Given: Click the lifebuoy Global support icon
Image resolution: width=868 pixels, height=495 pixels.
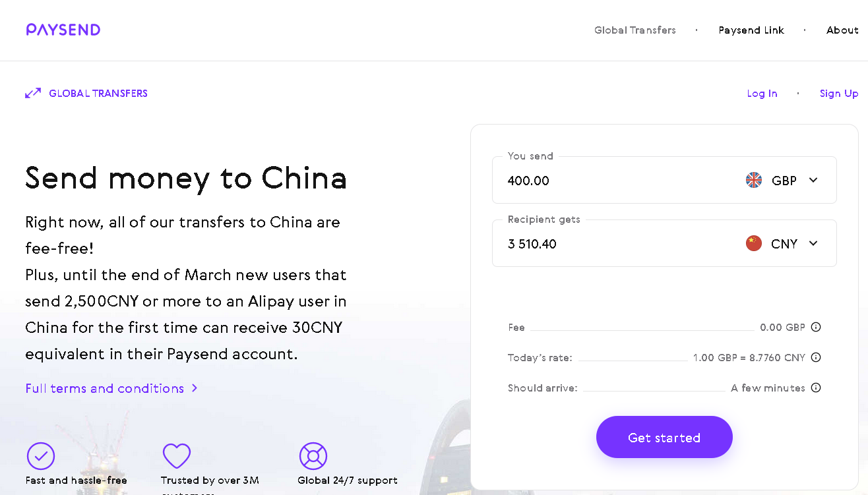Looking at the screenshot, I should [x=313, y=456].
